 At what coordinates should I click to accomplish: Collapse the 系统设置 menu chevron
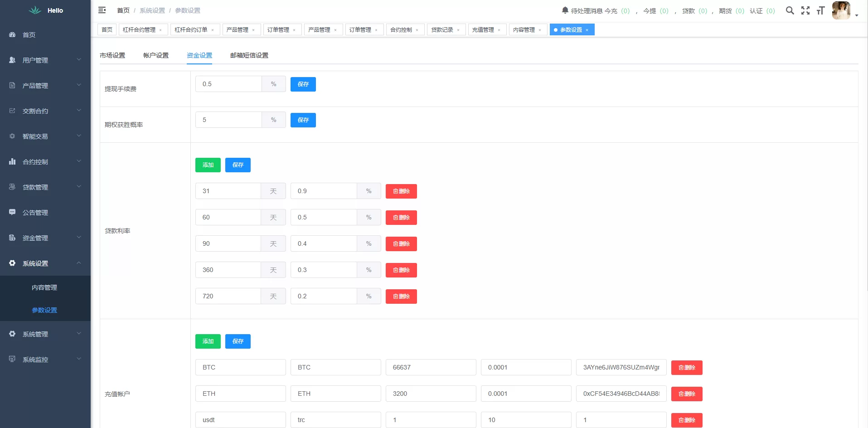point(79,263)
